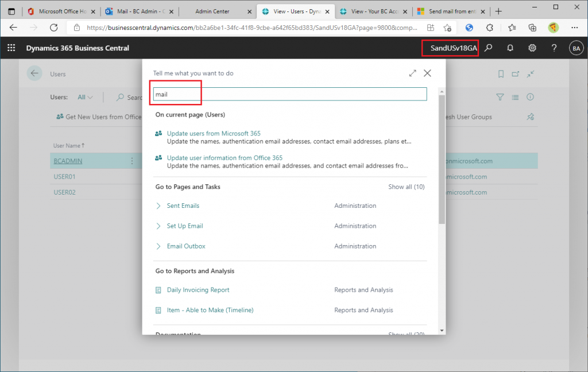Open the Daily Invoicing Report
The width and height of the screenshot is (588, 372).
click(198, 290)
